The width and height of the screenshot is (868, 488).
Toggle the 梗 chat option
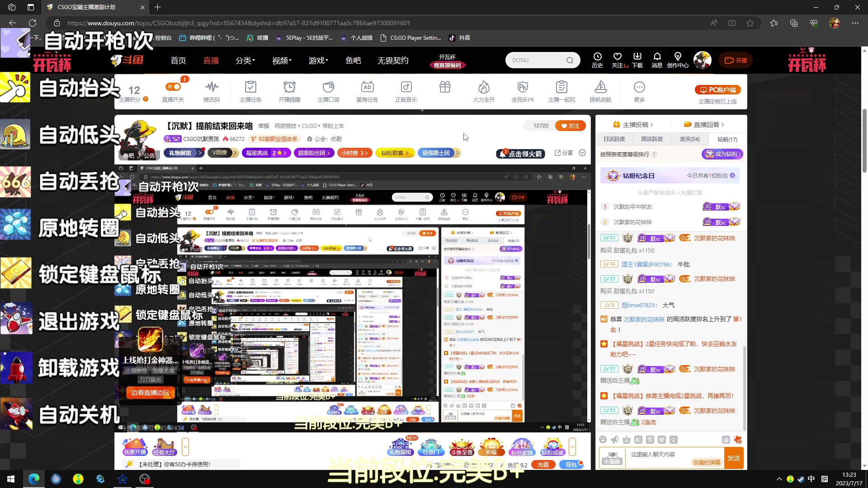coord(661,440)
